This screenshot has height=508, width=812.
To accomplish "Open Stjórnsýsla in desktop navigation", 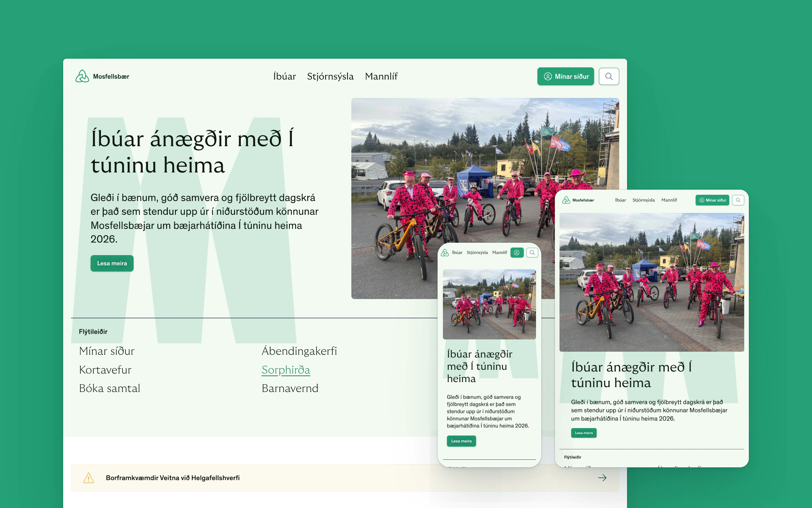I will tap(330, 76).
